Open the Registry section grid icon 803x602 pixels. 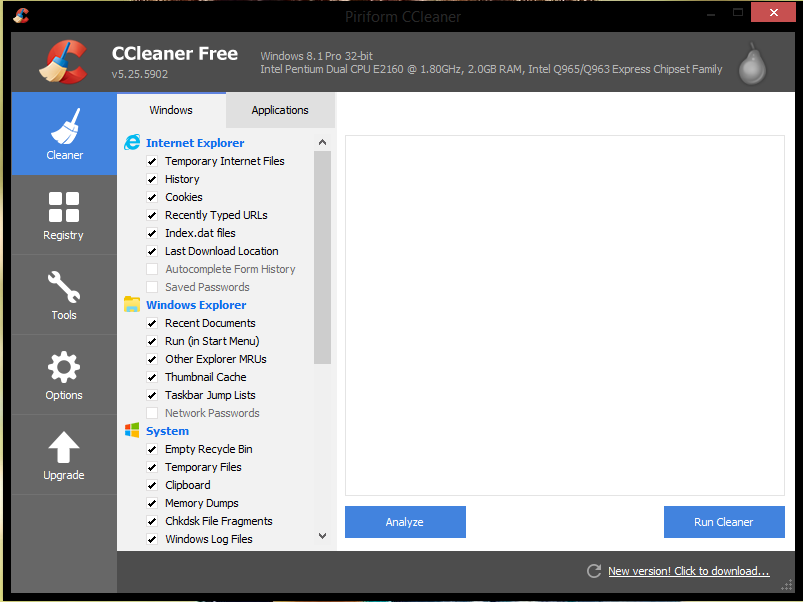click(x=64, y=207)
